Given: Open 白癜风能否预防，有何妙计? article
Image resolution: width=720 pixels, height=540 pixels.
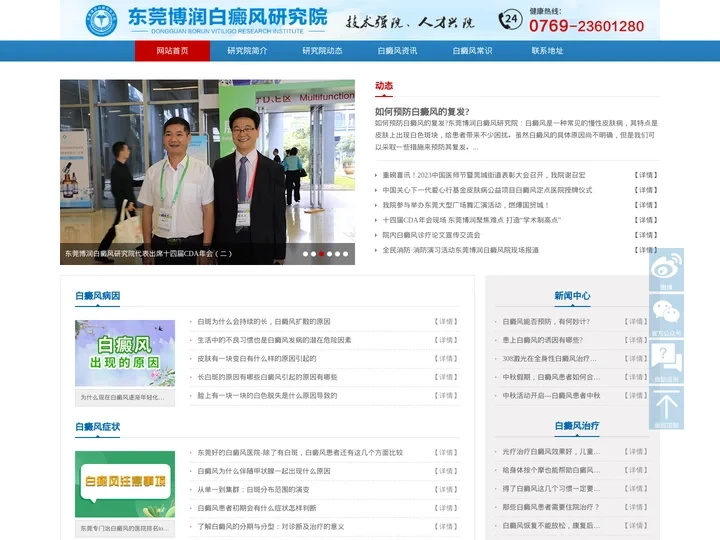Looking at the screenshot, I should (x=546, y=321).
